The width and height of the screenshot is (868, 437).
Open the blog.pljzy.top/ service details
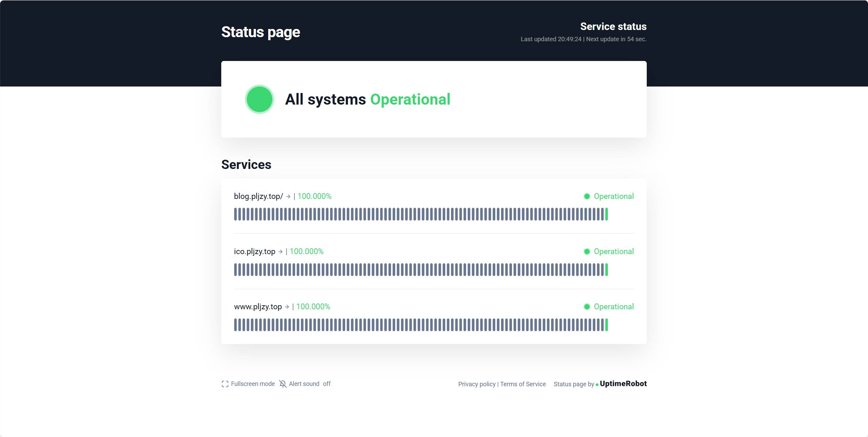[x=258, y=197]
